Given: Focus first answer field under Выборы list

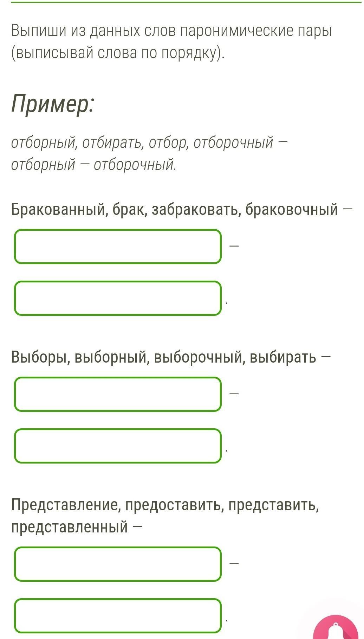Looking at the screenshot, I should pos(118,394).
